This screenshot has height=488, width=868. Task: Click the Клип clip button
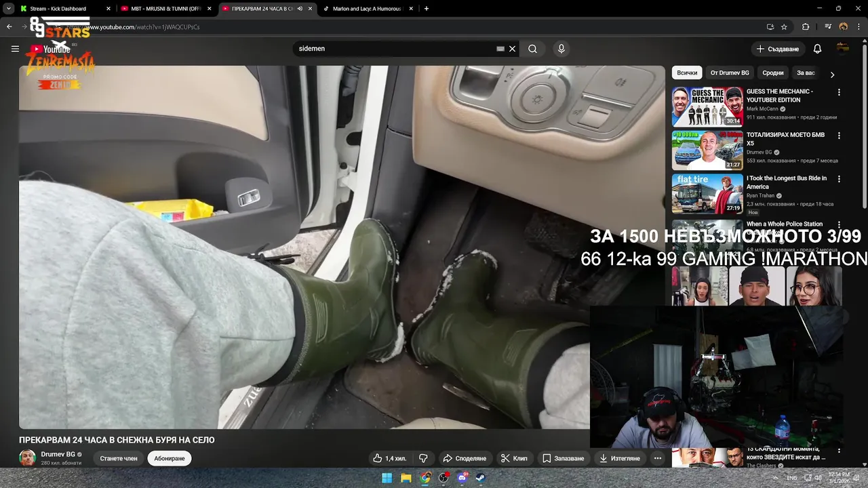[514, 458]
